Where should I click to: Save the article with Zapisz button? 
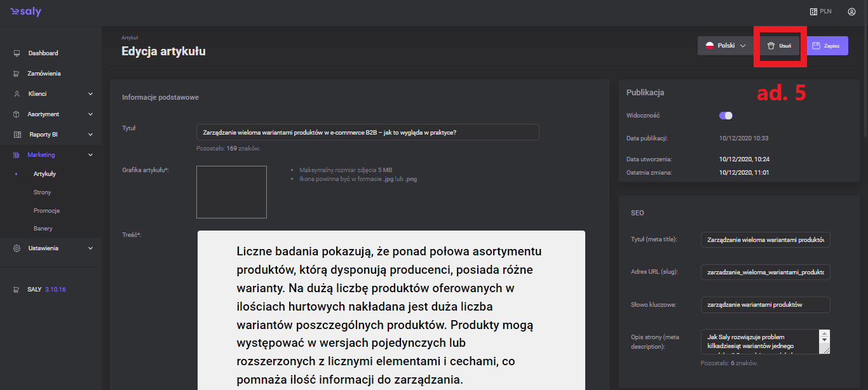tap(827, 46)
